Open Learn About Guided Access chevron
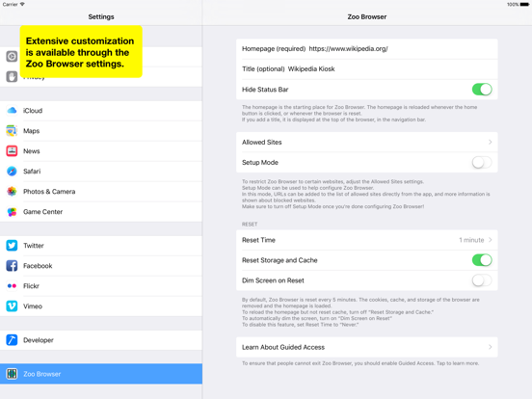The width and height of the screenshot is (532, 399). click(491, 347)
